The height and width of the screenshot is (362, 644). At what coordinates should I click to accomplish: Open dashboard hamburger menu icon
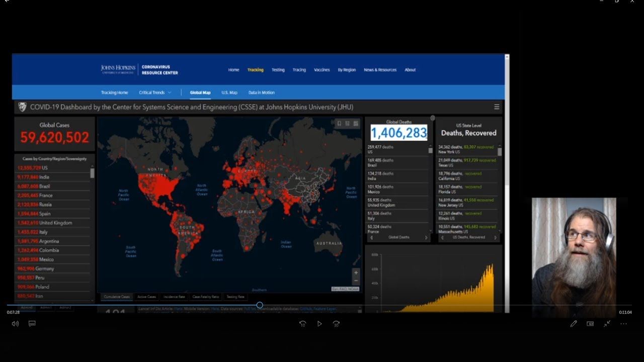(497, 107)
